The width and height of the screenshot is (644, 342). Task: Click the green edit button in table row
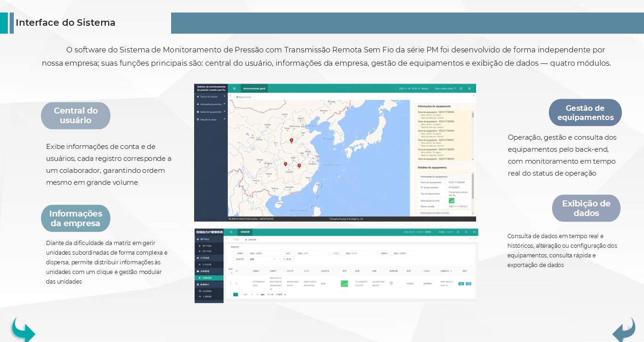[x=461, y=284]
